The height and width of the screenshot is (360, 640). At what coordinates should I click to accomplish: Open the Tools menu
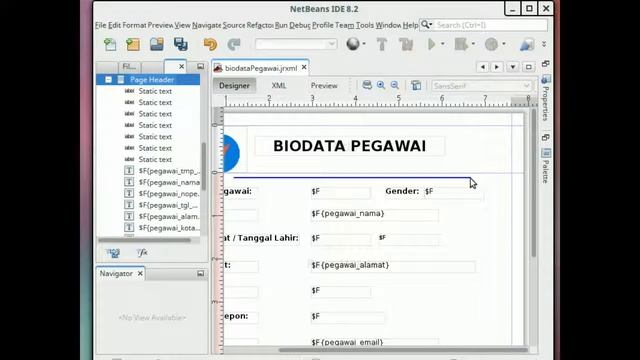coord(364,25)
